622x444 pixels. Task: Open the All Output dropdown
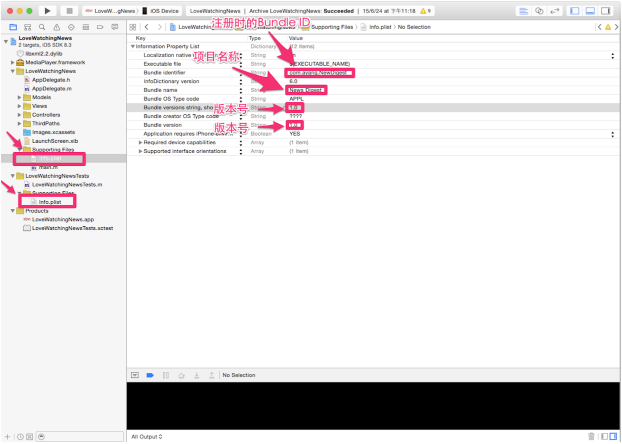[147, 436]
